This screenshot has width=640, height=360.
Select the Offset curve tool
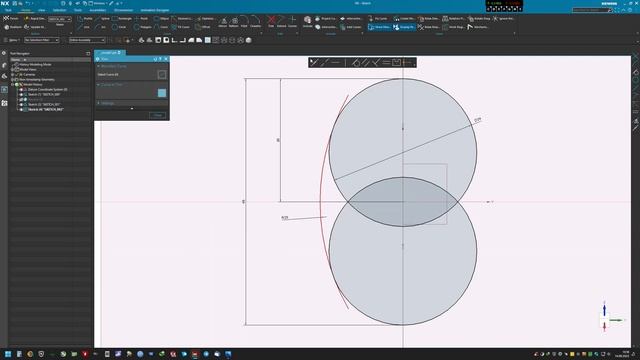[202, 27]
